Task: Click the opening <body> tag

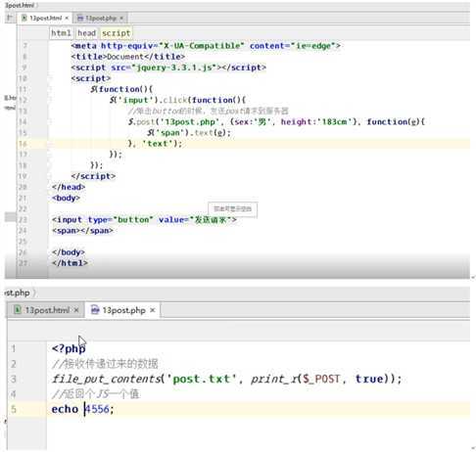Action: (66, 198)
